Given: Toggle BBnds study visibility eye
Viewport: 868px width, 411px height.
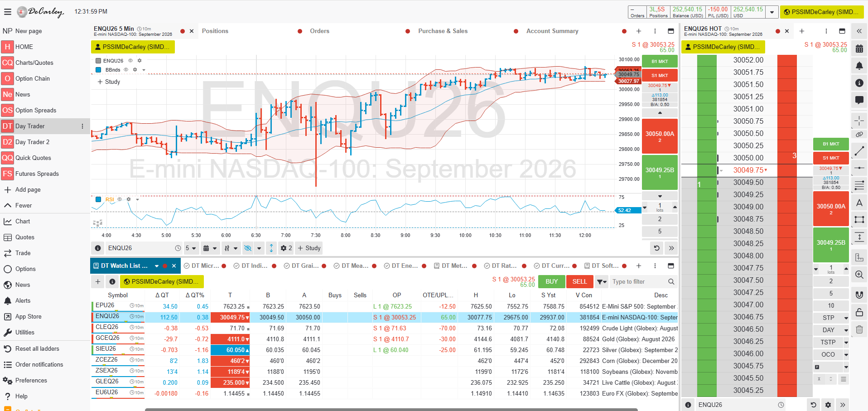Looking at the screenshot, I should [x=126, y=70].
